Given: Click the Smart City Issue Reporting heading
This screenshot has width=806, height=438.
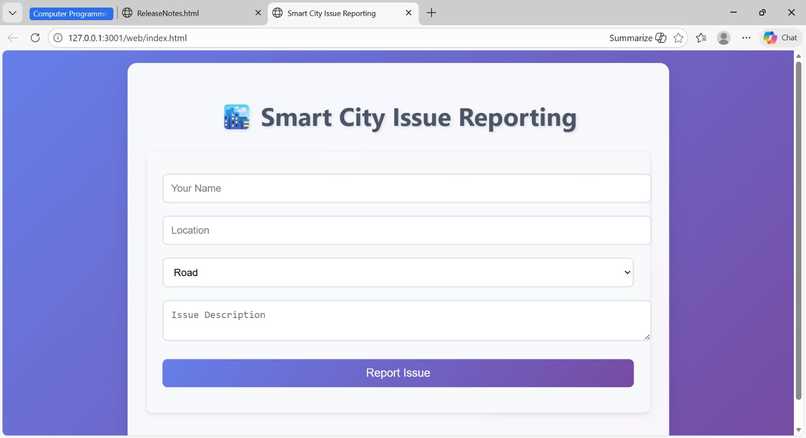Looking at the screenshot, I should click(418, 118).
